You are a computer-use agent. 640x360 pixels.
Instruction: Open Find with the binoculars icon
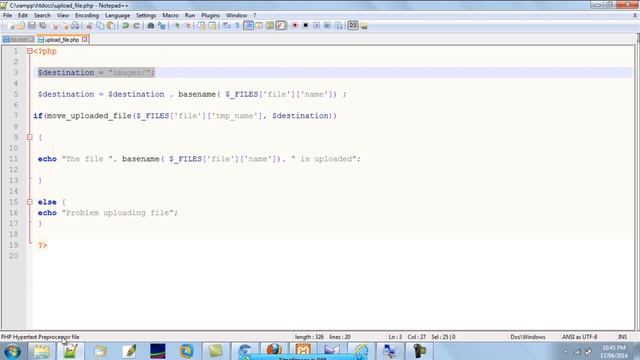151,26
